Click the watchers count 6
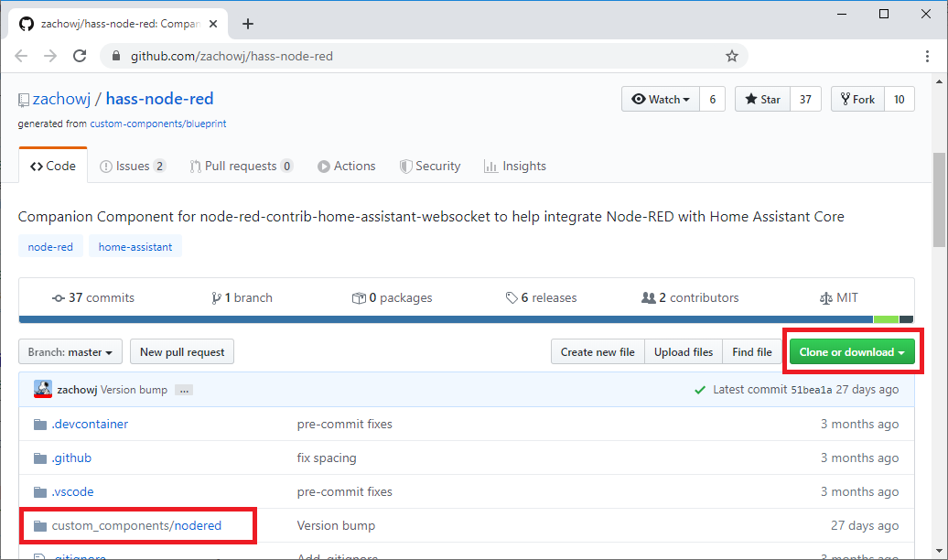948x560 pixels. [713, 99]
